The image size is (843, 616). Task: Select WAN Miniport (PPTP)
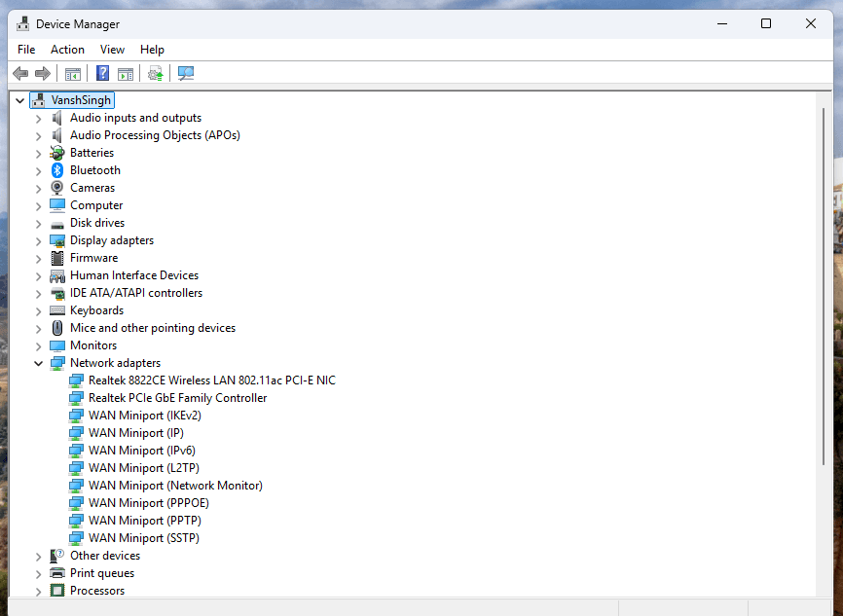[145, 521]
